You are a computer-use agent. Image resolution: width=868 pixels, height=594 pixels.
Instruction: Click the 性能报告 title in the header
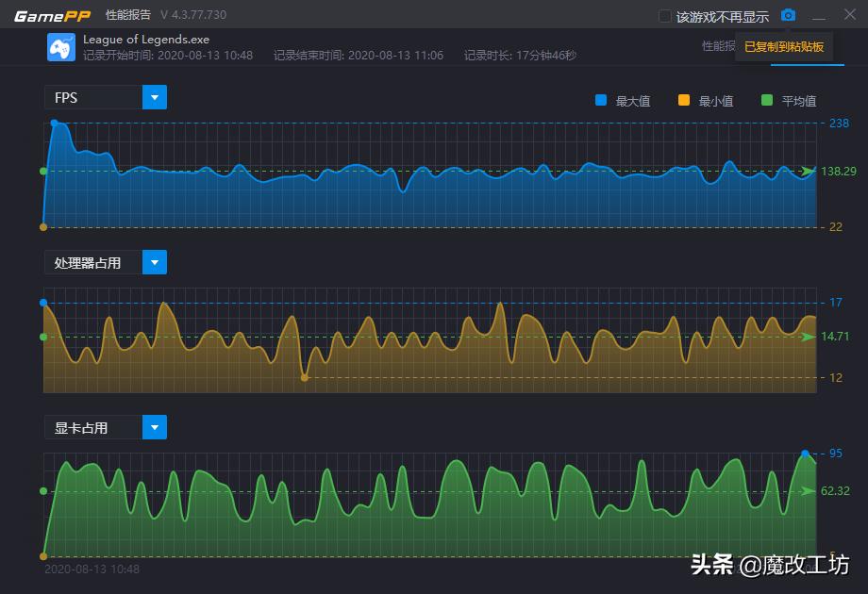[128, 14]
